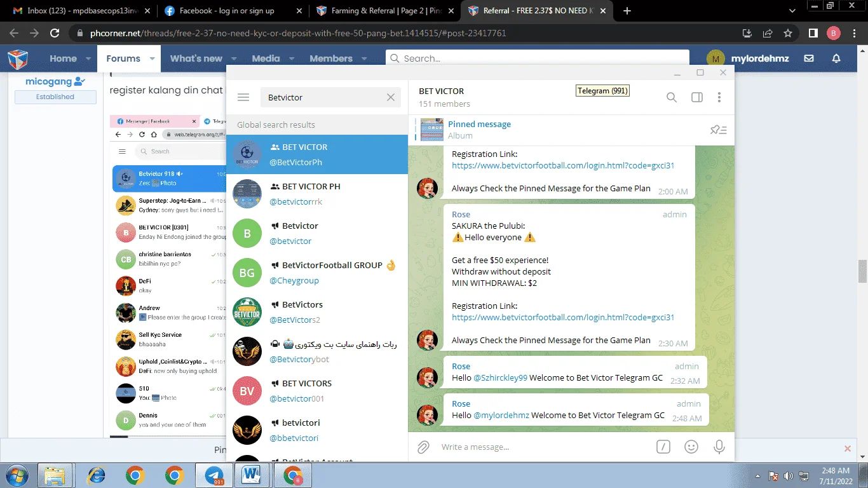Open a new browser tab
This screenshot has width=868, height=488.
(x=627, y=11)
